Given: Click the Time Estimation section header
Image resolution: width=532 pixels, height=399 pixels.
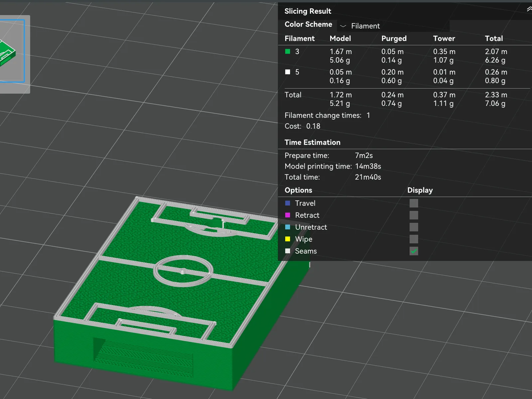Looking at the screenshot, I should pyautogui.click(x=313, y=142).
